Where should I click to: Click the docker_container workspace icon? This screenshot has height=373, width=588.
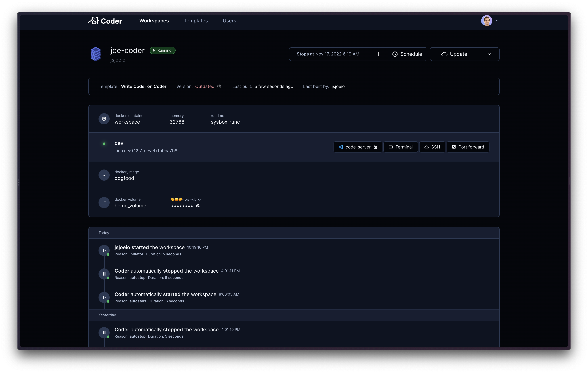tap(104, 119)
